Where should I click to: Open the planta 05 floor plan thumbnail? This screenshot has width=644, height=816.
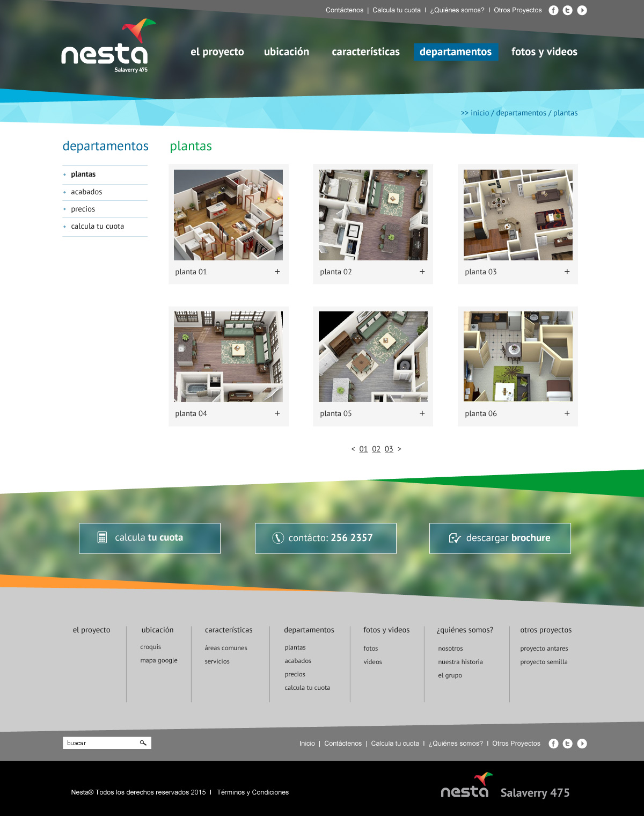373,356
